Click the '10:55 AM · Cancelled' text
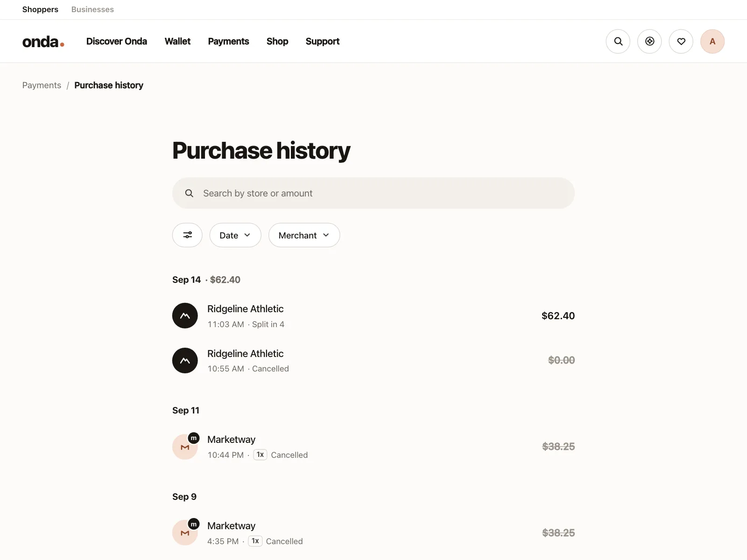The width and height of the screenshot is (747, 560). [x=248, y=369]
